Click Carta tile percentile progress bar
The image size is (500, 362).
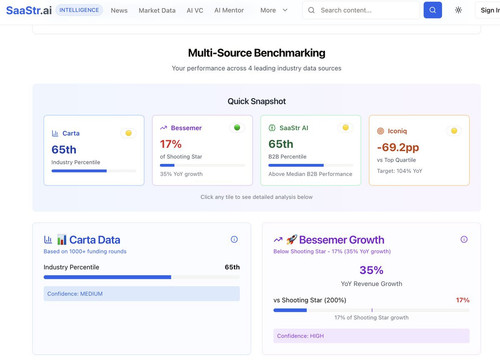(x=94, y=171)
